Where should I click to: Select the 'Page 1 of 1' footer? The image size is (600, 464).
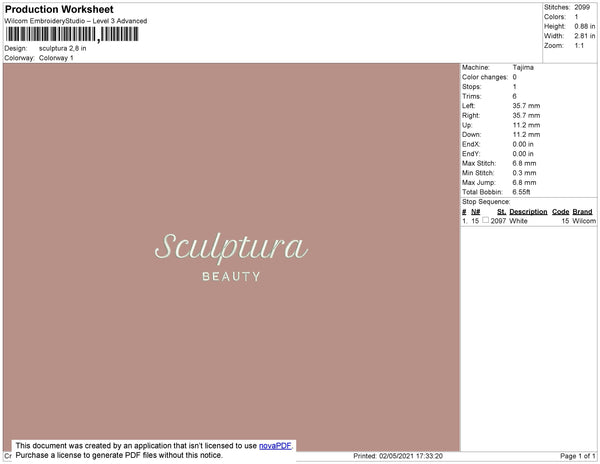click(578, 456)
